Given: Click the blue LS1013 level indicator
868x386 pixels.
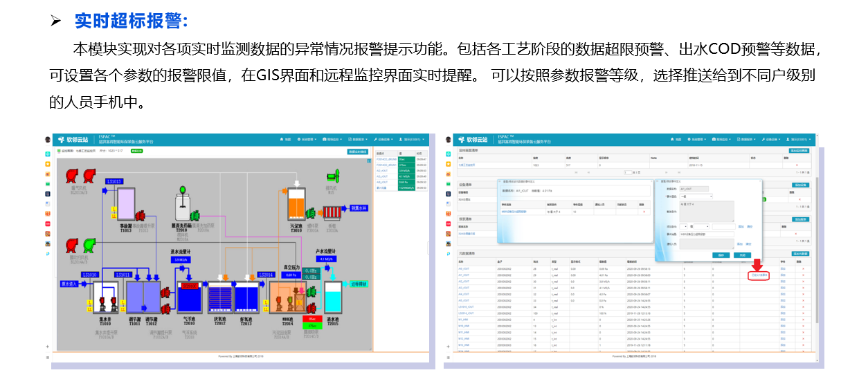Looking at the screenshot, I should [x=114, y=181].
